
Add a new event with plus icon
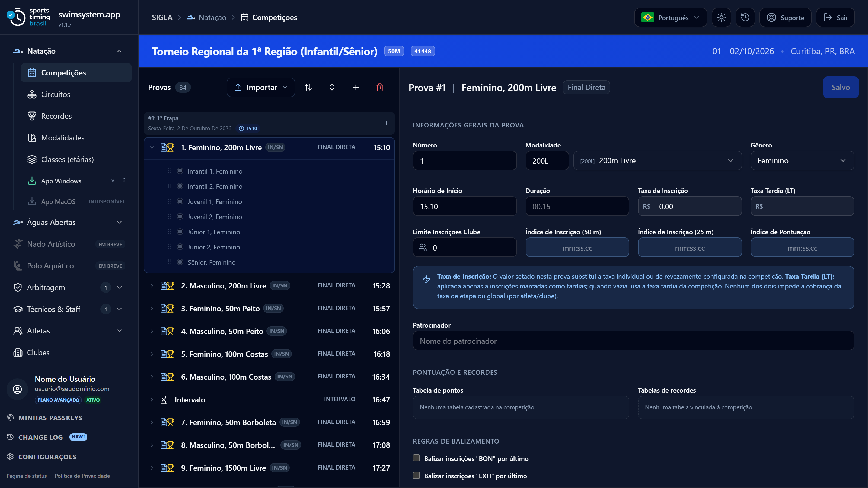(x=356, y=88)
